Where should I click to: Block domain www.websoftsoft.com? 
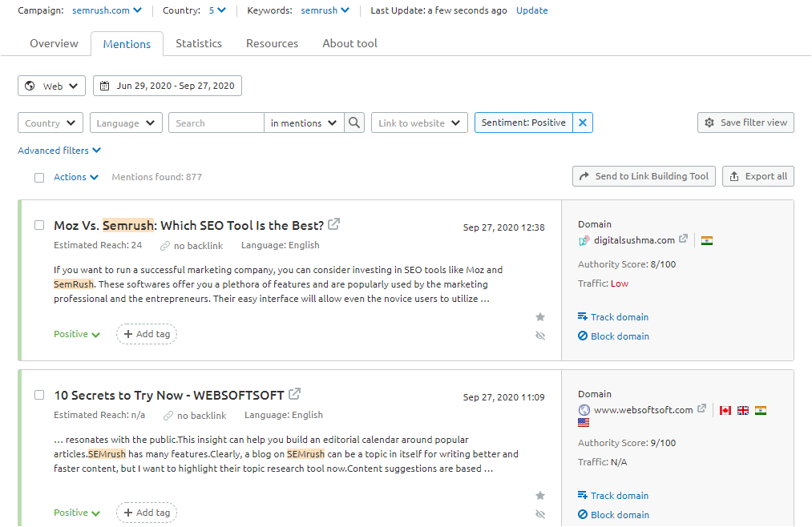click(x=614, y=515)
